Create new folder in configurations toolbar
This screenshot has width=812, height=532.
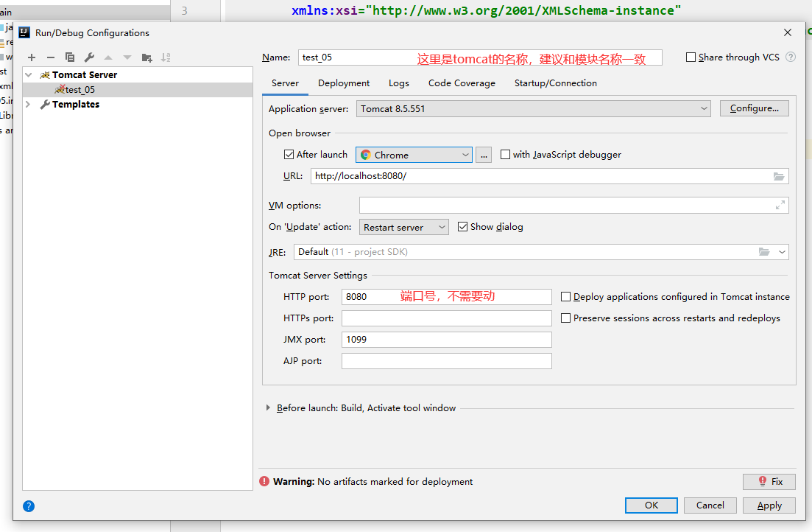pyautogui.click(x=146, y=57)
